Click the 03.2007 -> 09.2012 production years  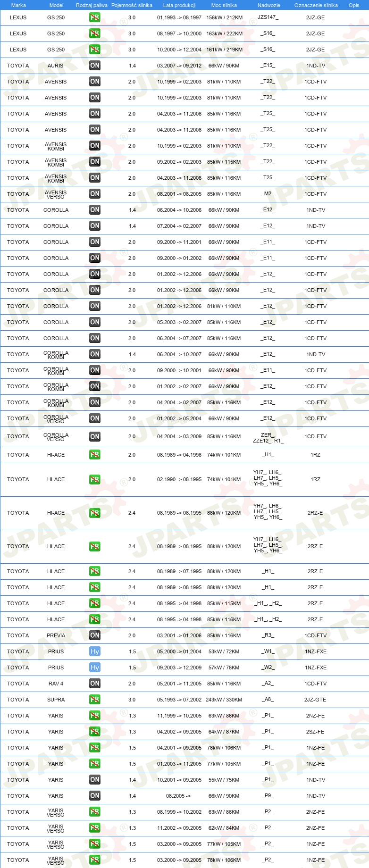tap(179, 66)
